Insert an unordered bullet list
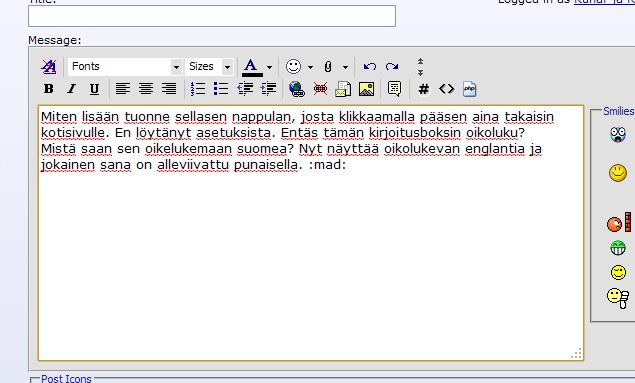Image resolution: width=635 pixels, height=383 pixels. point(221,89)
